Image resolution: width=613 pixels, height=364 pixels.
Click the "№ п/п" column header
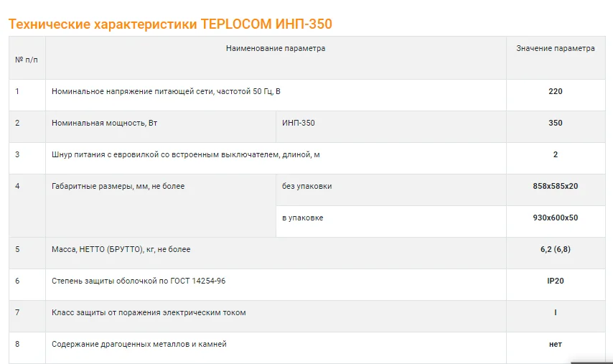27,59
